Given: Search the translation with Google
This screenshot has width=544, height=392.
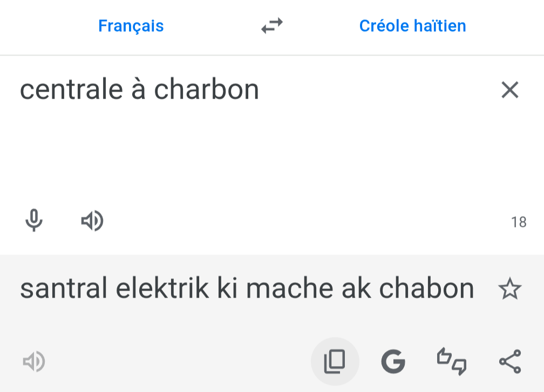Looking at the screenshot, I should pos(393,361).
